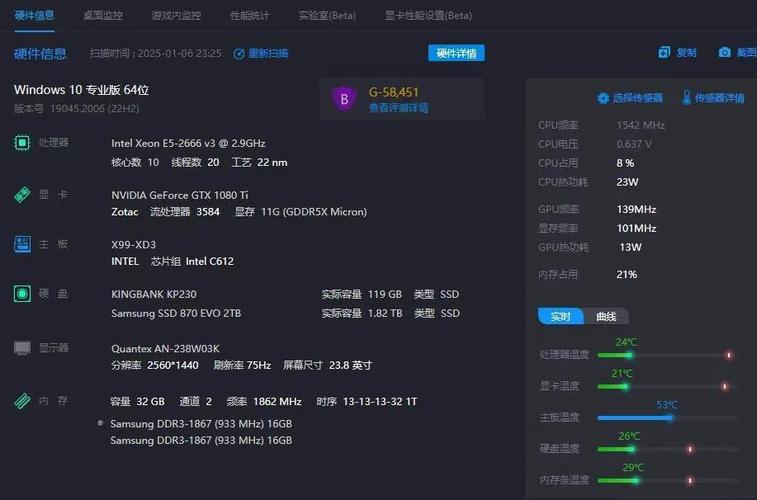Viewport: 757px width, 500px height.
Task: Click the thermometer icon beside 传感器详情
Action: click(687, 98)
